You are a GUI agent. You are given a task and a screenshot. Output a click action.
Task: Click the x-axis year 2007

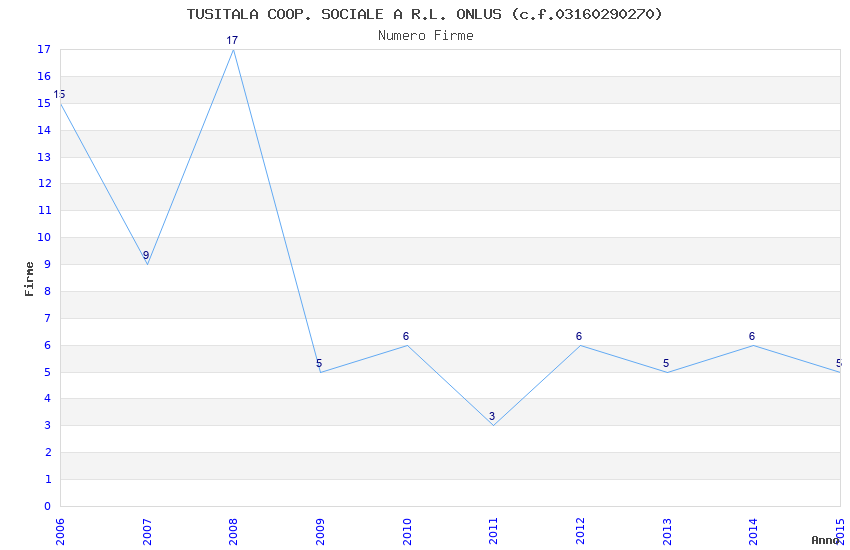click(x=147, y=531)
